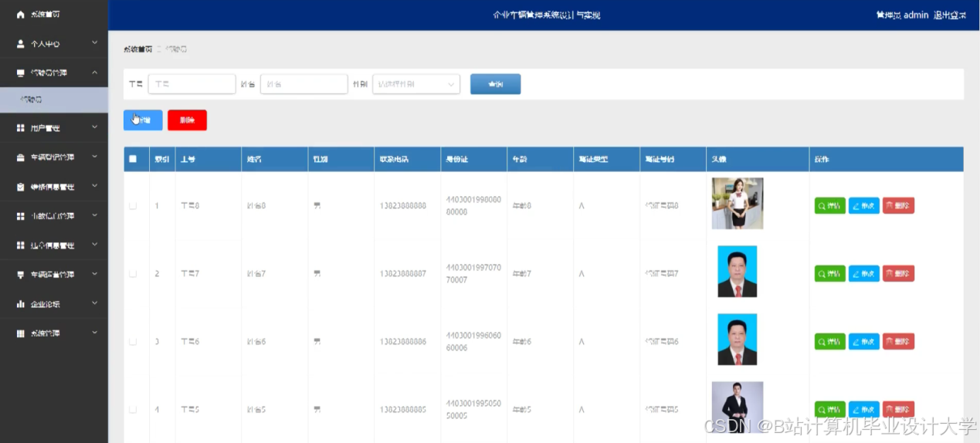Click the bar chart icon beside 企业论坛
Image resolution: width=980 pixels, height=443 pixels.
coord(21,304)
